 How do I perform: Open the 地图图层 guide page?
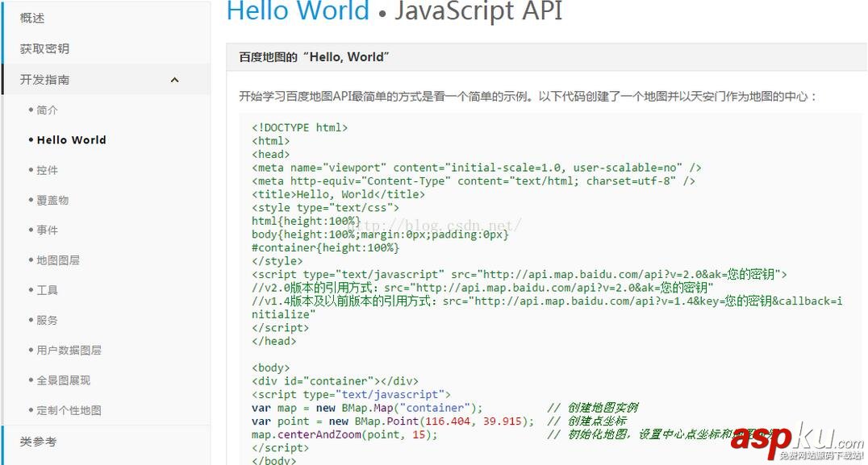tap(58, 259)
